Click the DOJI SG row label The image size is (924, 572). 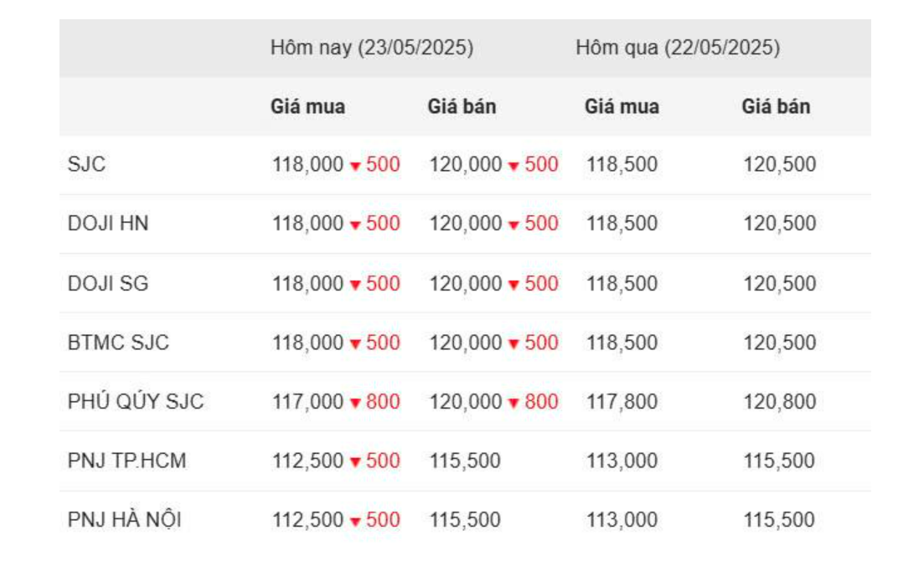(108, 283)
